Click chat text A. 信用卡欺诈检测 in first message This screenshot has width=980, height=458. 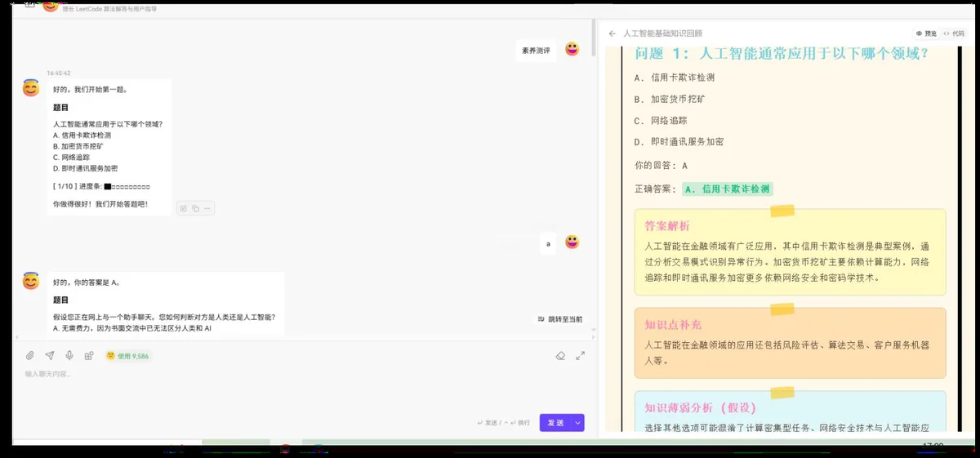point(82,135)
